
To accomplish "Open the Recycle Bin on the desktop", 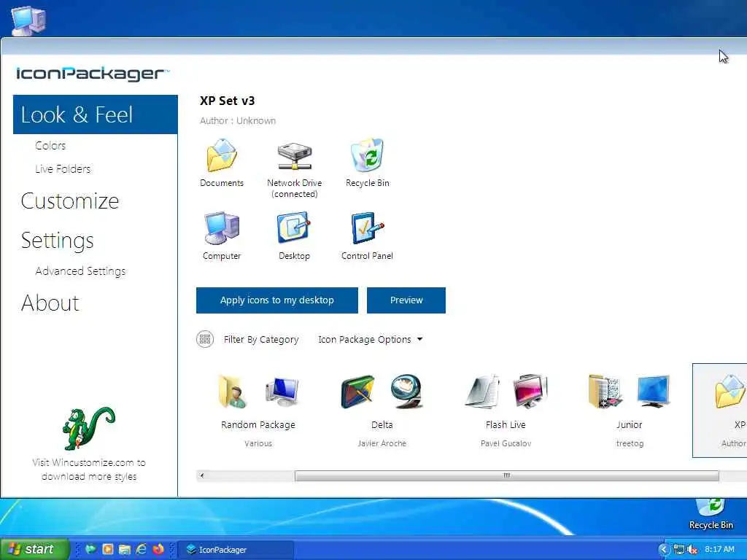I will tap(711, 513).
